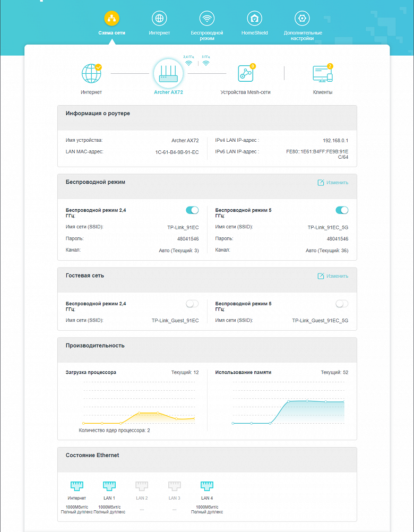The image size is (414, 532).
Task: Click guest SSID TP-Link_Guest_91EC
Action: pyautogui.click(x=175, y=321)
